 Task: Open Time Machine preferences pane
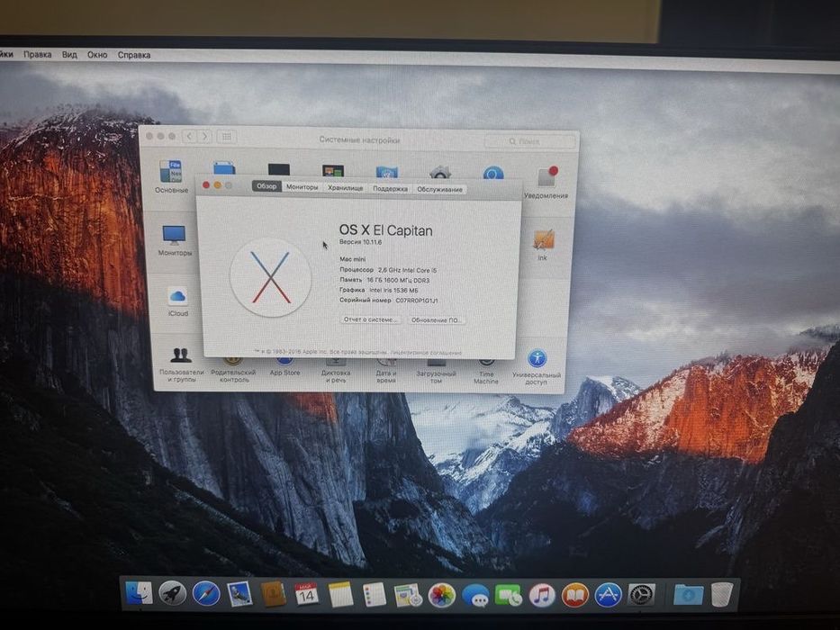click(x=486, y=372)
